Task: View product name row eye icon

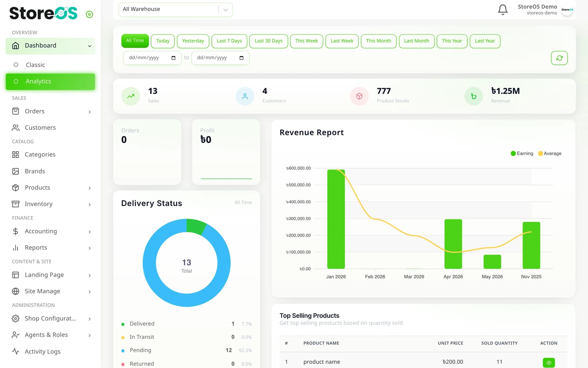Action: (549, 362)
